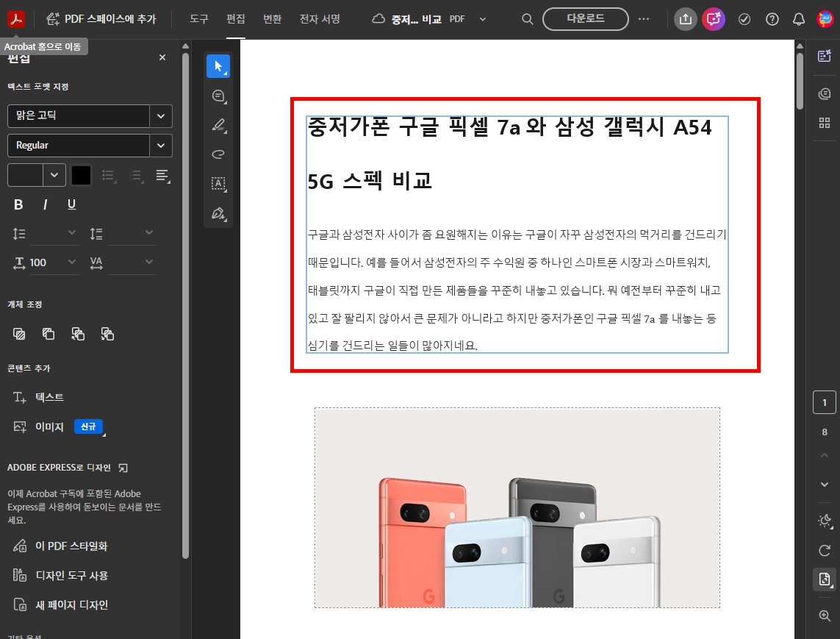Expand the document title dropdown arrow

coord(483,19)
